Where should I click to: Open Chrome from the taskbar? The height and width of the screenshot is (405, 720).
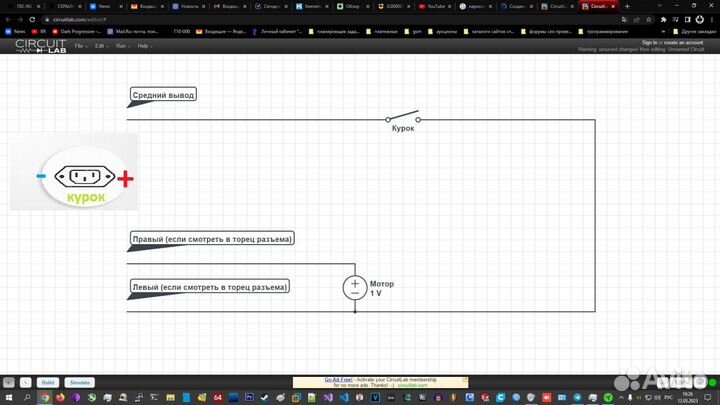[x=46, y=397]
